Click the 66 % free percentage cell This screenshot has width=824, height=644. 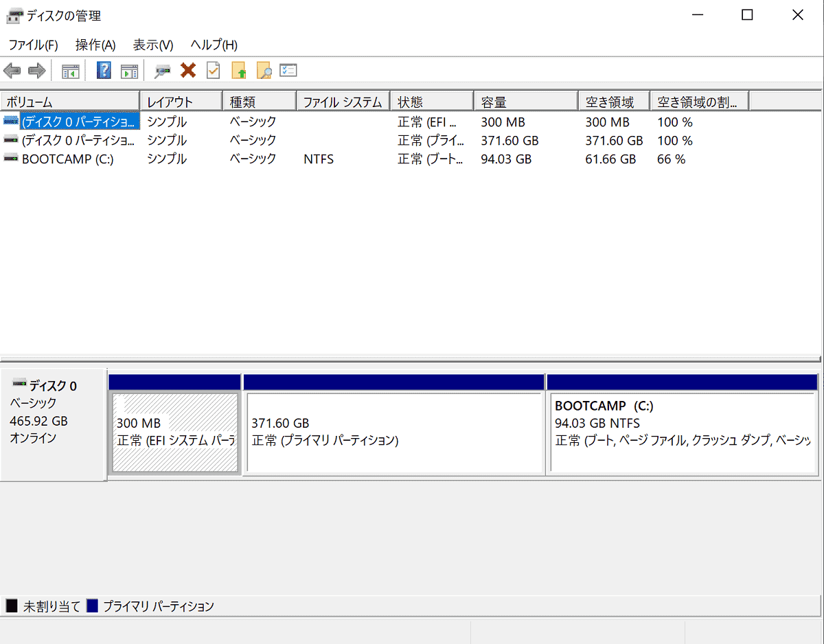click(x=672, y=159)
